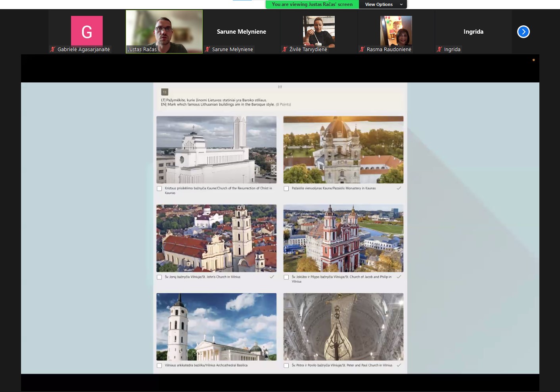
Task: Click muted mic icon beside Sarune Melyniene name label
Action: pyautogui.click(x=207, y=49)
